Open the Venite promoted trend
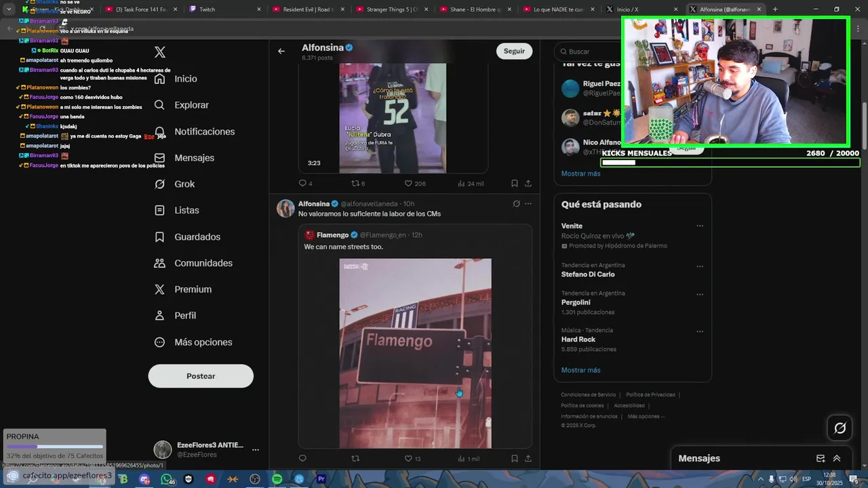Viewport: 868px width, 488px height. click(x=633, y=235)
